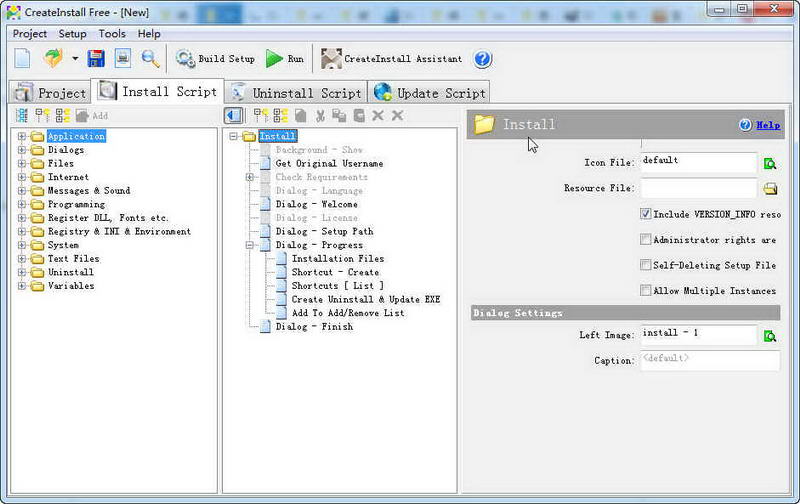
Task: Click the Open project icon
Action: [53, 59]
